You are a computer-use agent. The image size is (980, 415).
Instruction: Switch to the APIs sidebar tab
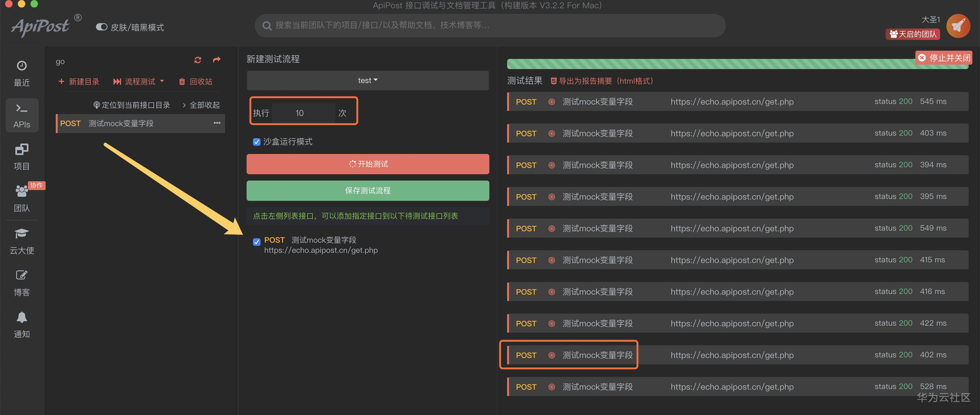pyautogui.click(x=22, y=115)
